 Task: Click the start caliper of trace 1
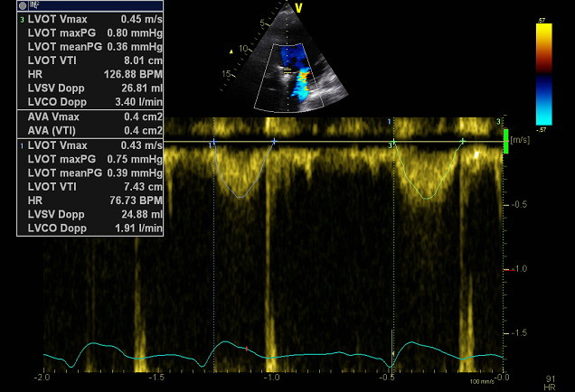pyautogui.click(x=213, y=143)
